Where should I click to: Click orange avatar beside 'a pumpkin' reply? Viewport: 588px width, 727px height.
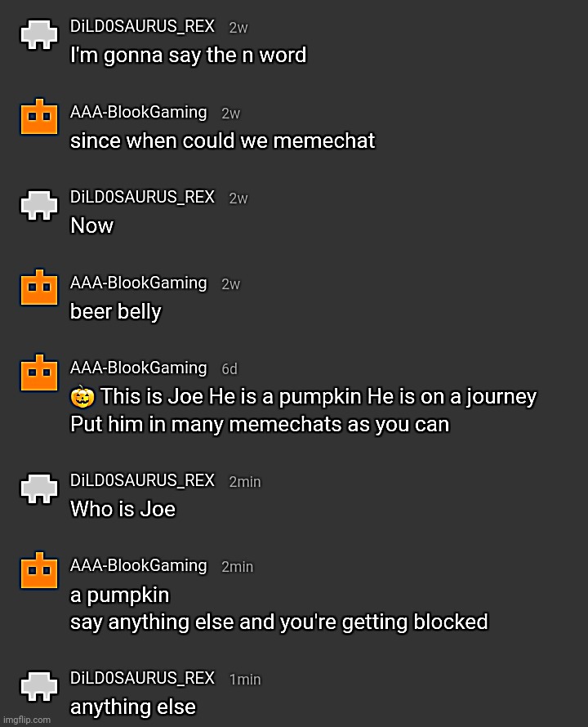(x=39, y=571)
